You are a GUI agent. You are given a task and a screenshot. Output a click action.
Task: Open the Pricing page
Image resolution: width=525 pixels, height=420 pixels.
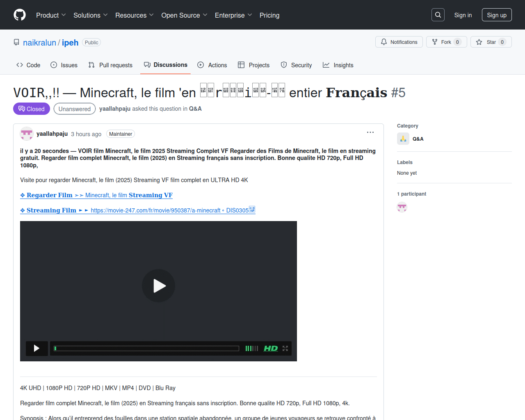coord(269,15)
